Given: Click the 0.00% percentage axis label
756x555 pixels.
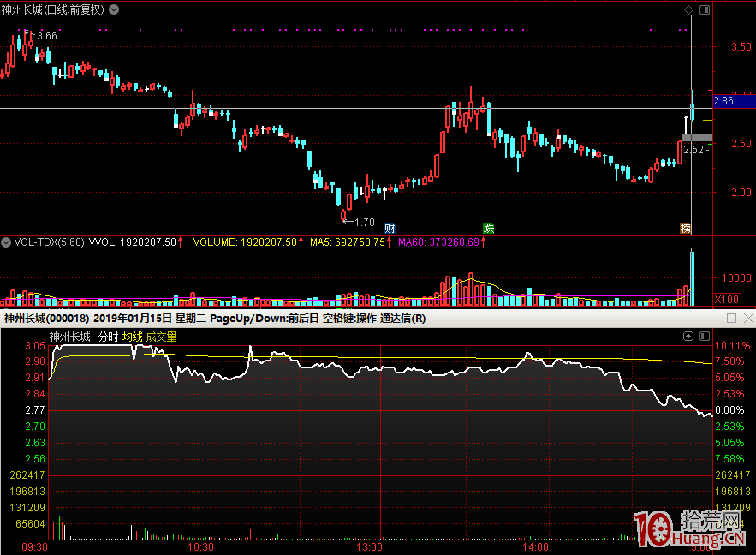Looking at the screenshot, I should click(x=730, y=410).
